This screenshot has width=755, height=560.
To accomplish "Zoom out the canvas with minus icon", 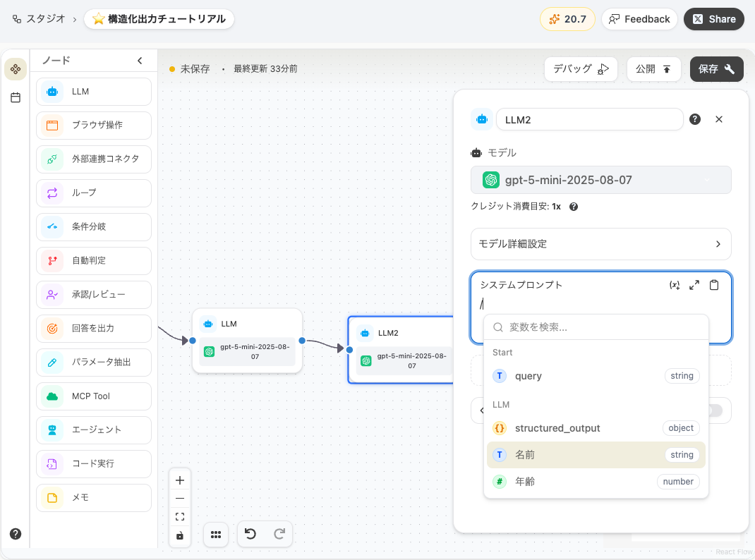I will tap(180, 499).
